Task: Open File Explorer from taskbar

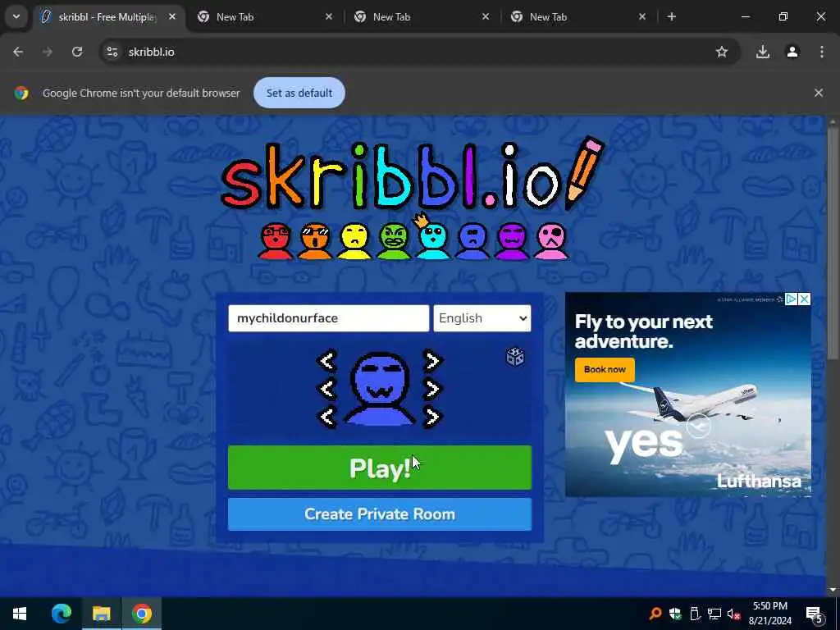Action: tap(101, 614)
